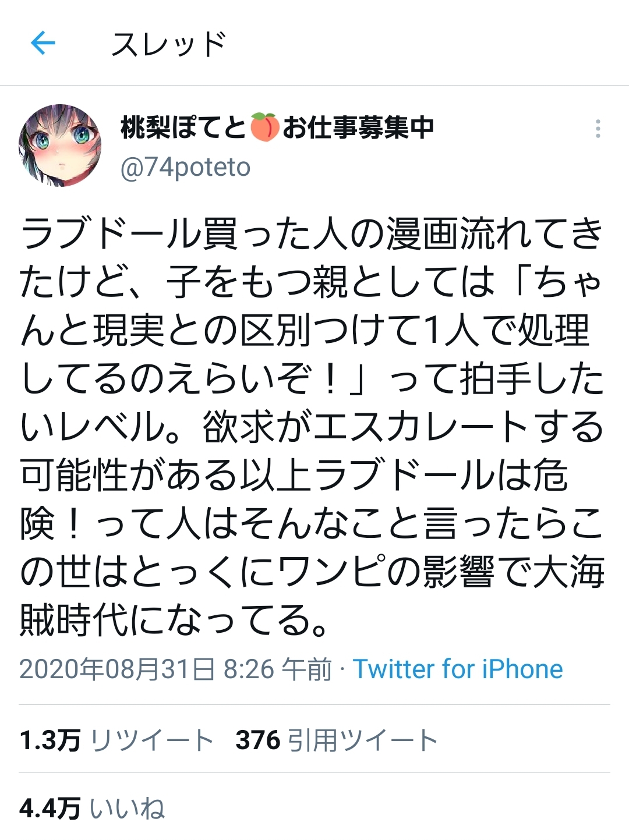Tap the blue back arrow

click(43, 42)
